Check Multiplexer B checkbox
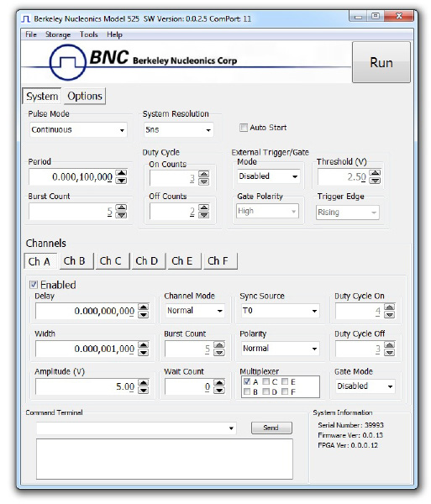 coord(247,391)
